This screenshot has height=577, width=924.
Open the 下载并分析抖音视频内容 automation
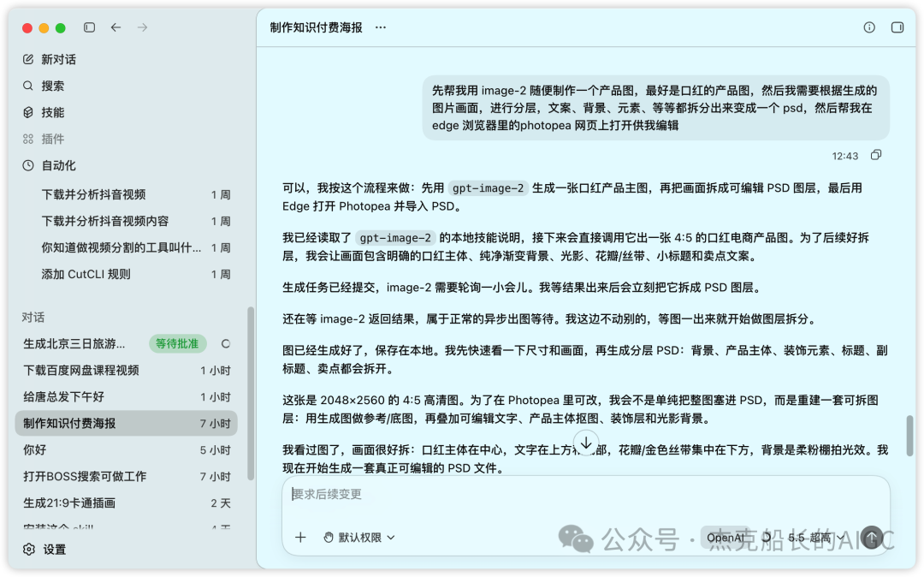click(x=135, y=221)
